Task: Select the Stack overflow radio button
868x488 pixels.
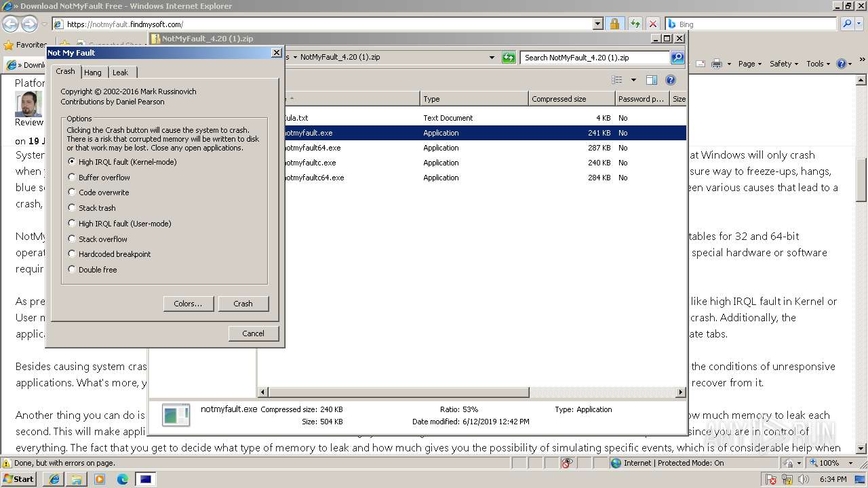Action: pyautogui.click(x=98, y=239)
